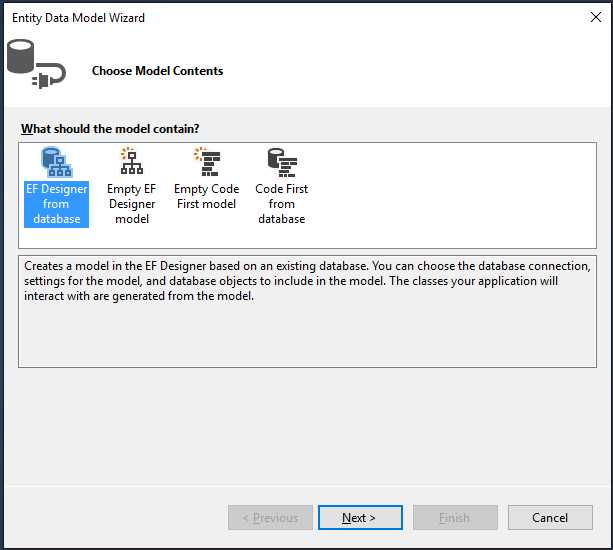Click the 'Entity Data Model Wizard' title
Screen dimensions: 613x550
point(78,18)
